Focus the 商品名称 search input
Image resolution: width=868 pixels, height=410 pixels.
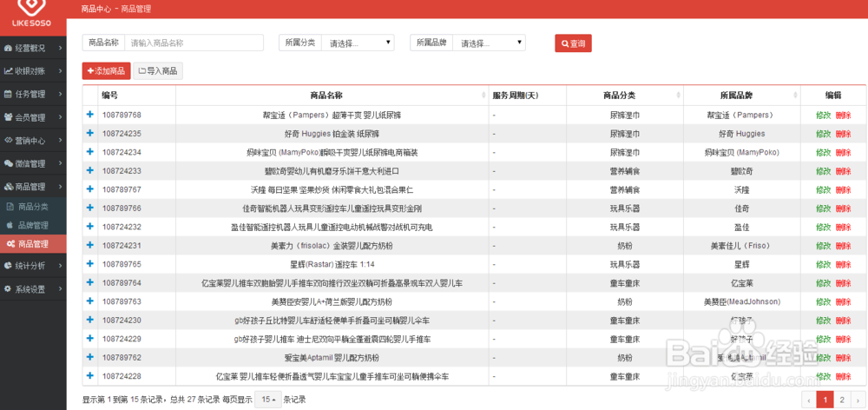coord(194,43)
